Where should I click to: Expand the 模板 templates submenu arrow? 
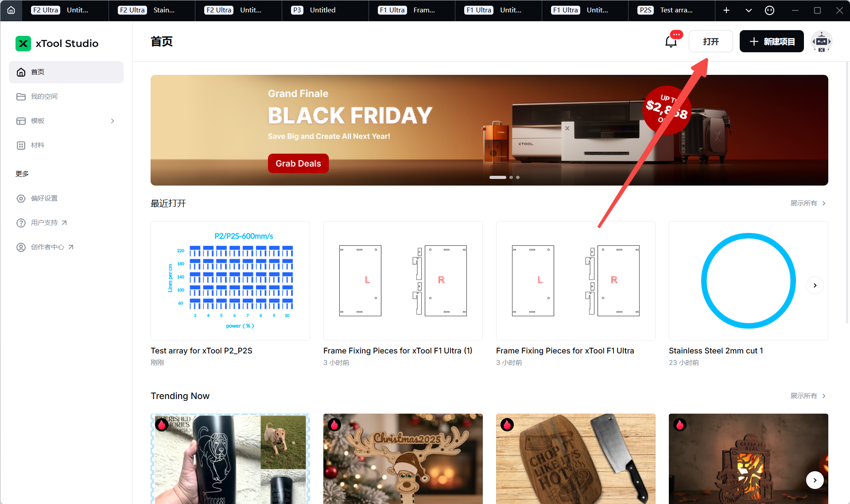[113, 121]
